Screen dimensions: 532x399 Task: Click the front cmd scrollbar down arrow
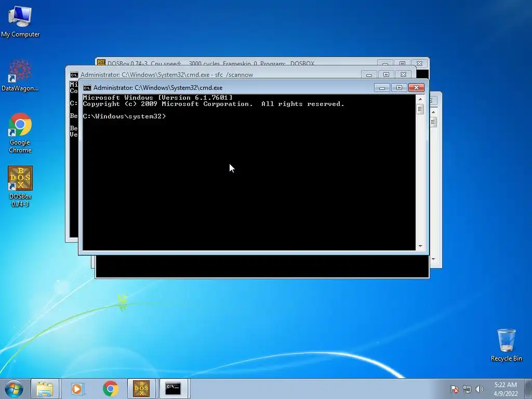pyautogui.click(x=420, y=246)
